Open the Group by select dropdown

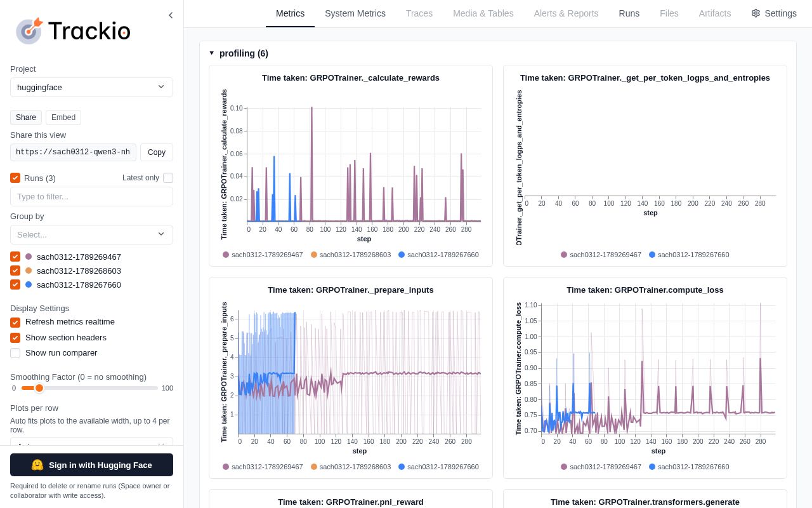(91, 234)
